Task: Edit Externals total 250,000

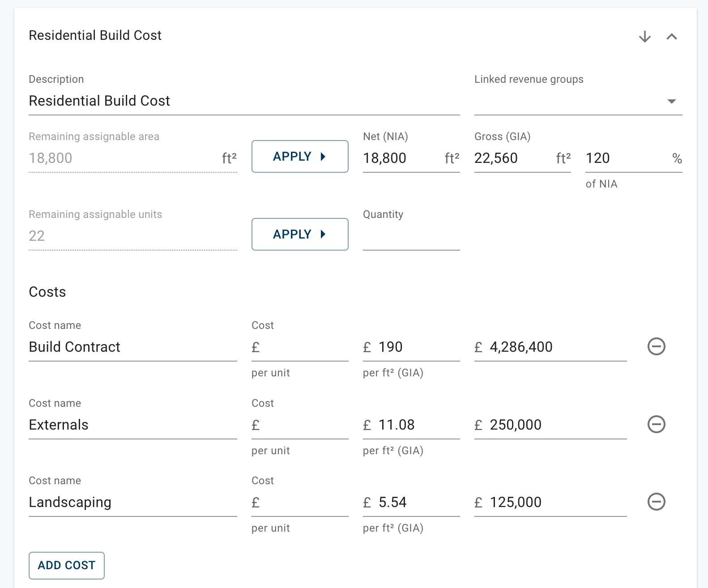Action: click(x=550, y=425)
